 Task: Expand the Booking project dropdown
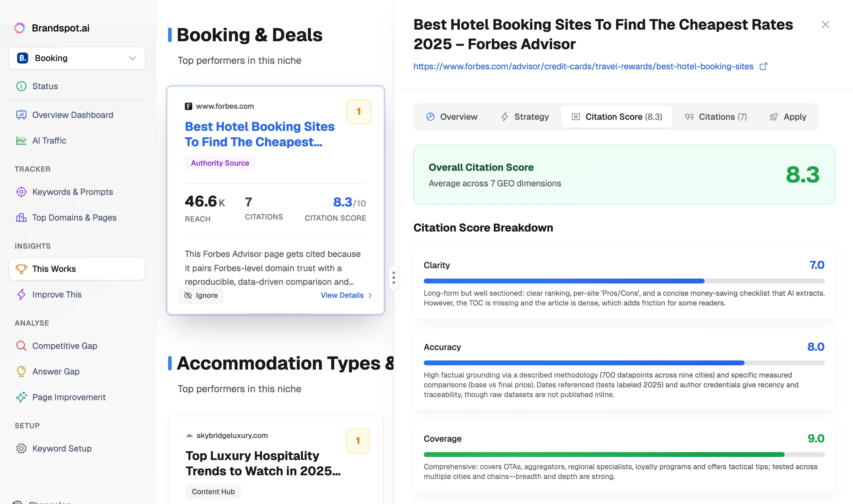(x=133, y=58)
